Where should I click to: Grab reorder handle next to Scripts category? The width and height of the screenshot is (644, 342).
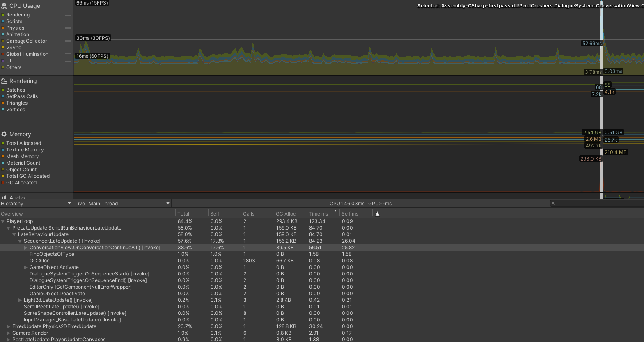(x=68, y=21)
